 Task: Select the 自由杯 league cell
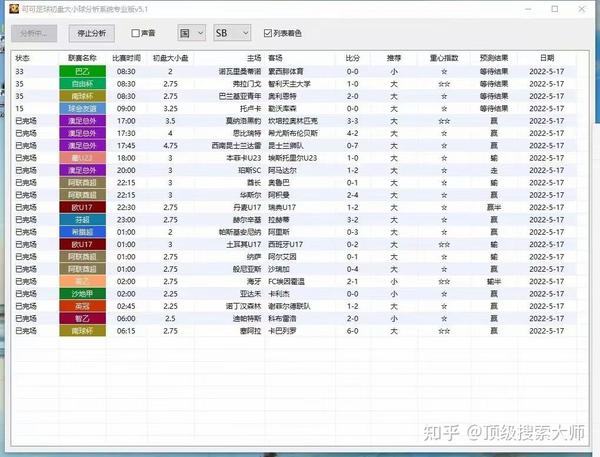point(83,84)
